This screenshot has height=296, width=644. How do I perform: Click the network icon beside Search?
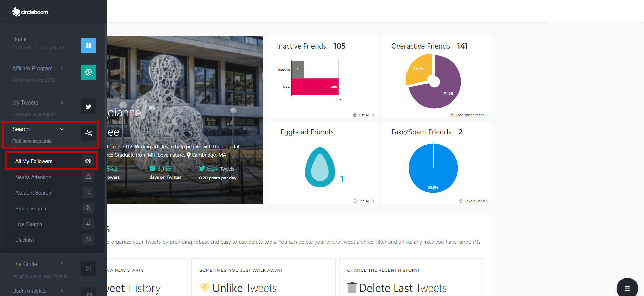pyautogui.click(x=88, y=133)
